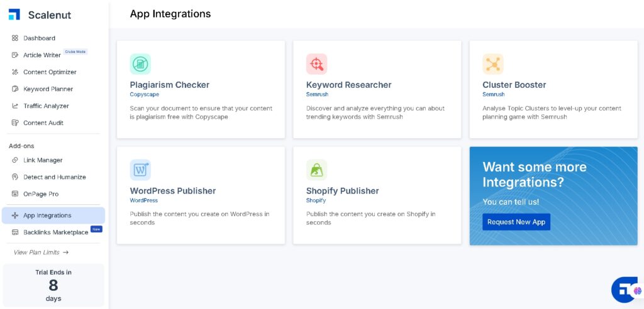Click the App Integrations page heading
Viewport: 644px width, 309px height.
(170, 14)
